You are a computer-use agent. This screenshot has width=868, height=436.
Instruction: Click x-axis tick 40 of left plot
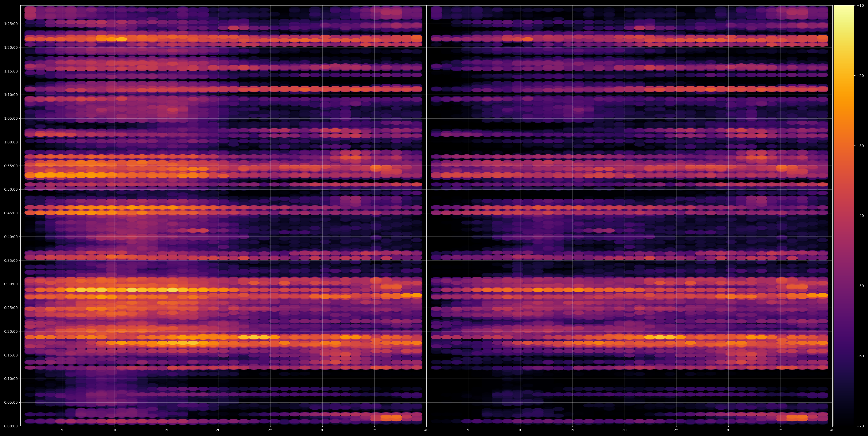click(x=426, y=430)
